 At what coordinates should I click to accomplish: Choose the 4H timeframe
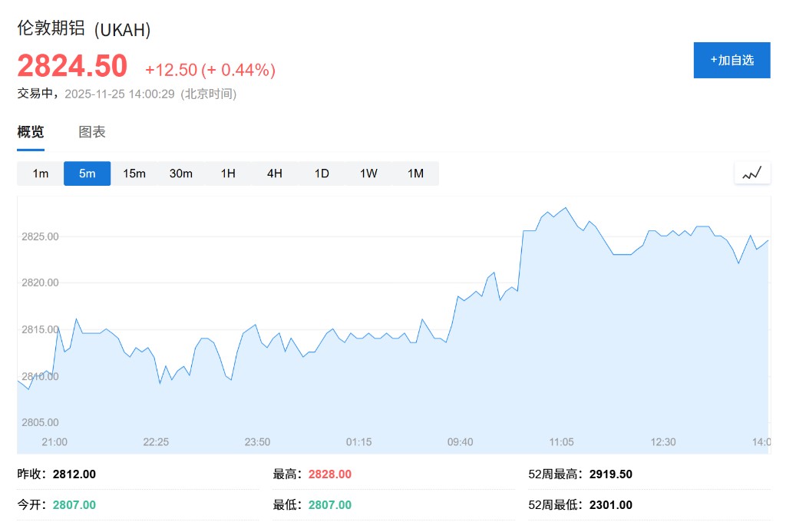(275, 173)
